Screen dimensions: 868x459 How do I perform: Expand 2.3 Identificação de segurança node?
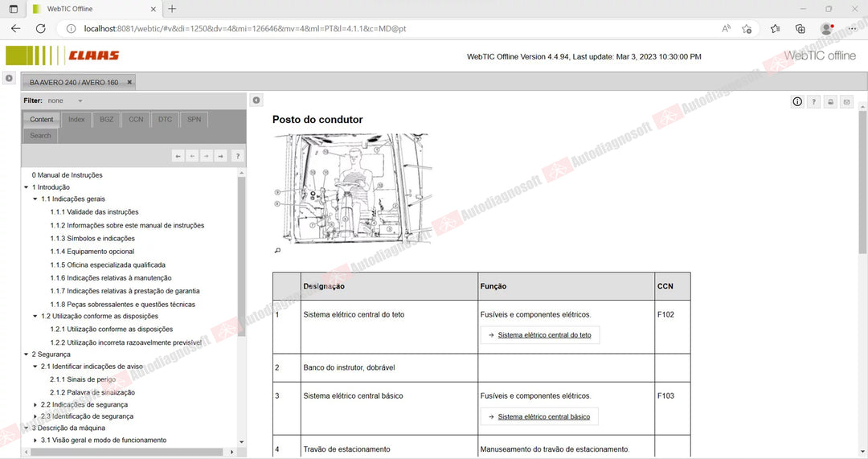click(x=35, y=416)
